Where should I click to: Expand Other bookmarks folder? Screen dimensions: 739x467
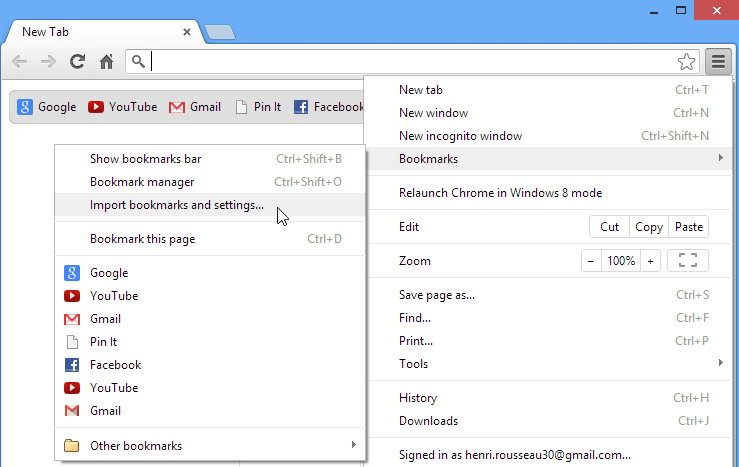[210, 445]
